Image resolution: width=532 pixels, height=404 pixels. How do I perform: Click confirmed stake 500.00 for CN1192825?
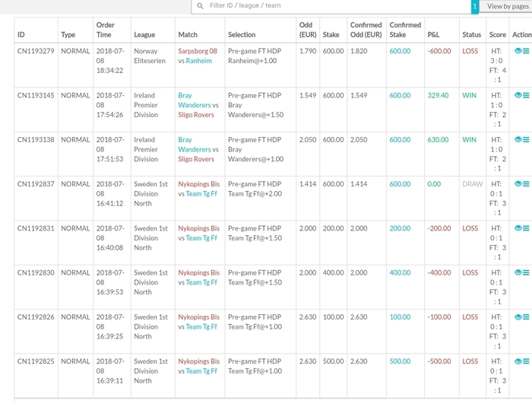coord(400,361)
